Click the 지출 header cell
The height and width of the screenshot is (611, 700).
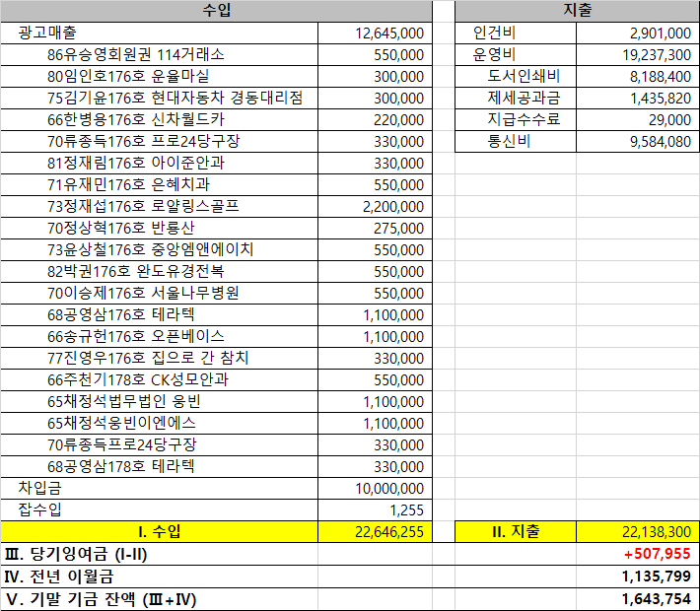click(578, 11)
